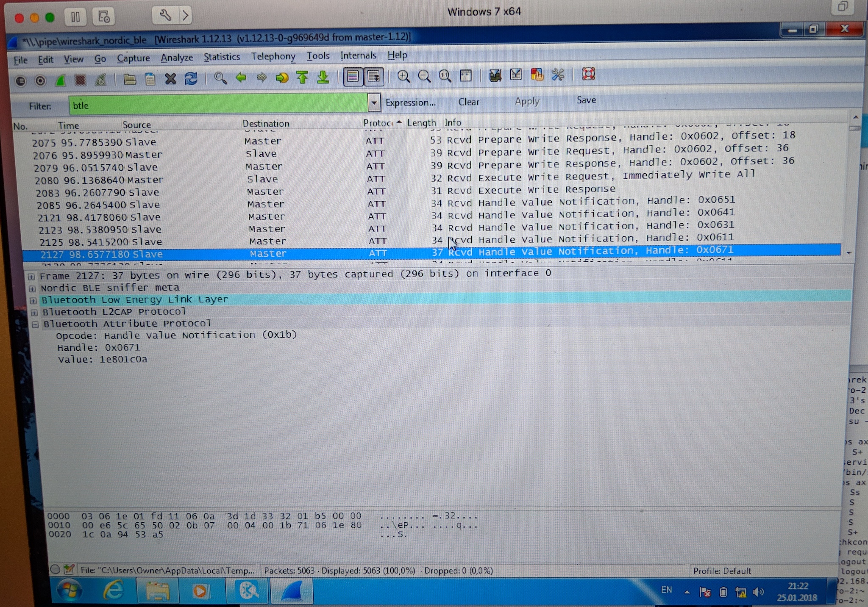Go to packet number icon

tap(282, 78)
